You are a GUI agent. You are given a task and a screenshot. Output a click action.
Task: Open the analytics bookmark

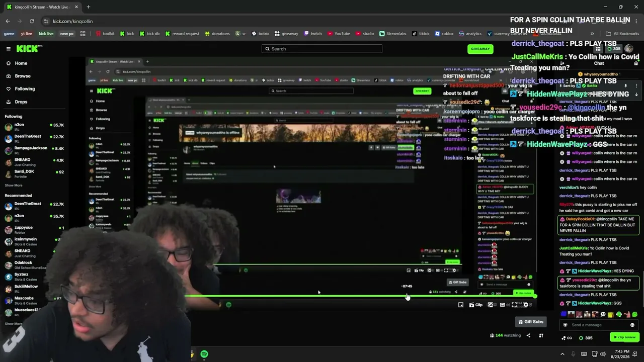[470, 34]
